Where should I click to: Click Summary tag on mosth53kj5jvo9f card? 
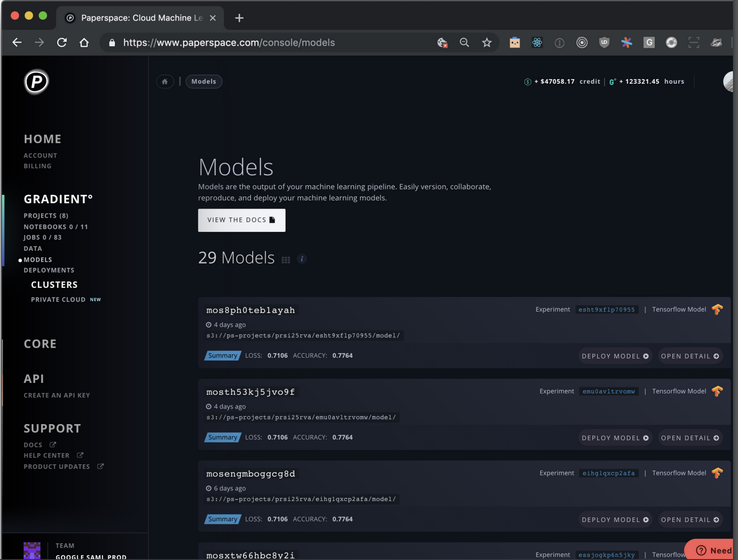coord(223,437)
